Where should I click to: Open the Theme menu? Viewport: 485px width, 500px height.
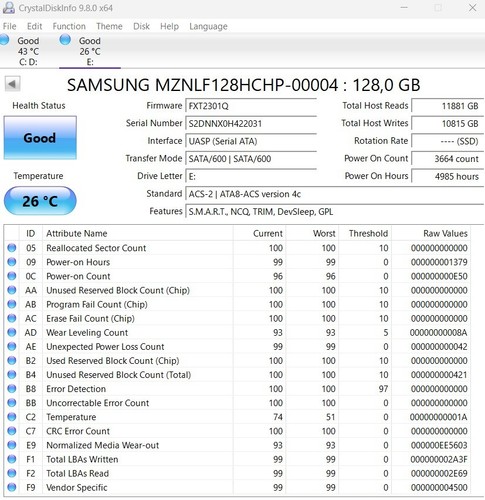coord(109,26)
